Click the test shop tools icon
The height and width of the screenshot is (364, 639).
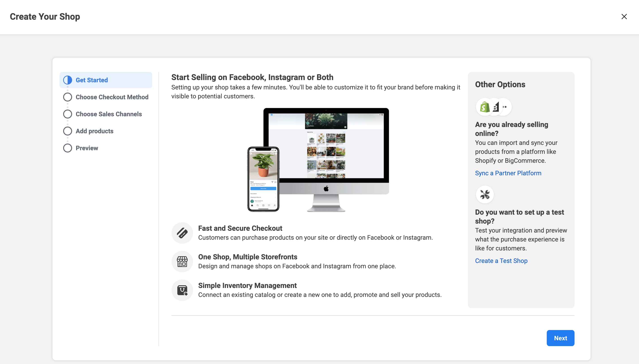pyautogui.click(x=485, y=195)
